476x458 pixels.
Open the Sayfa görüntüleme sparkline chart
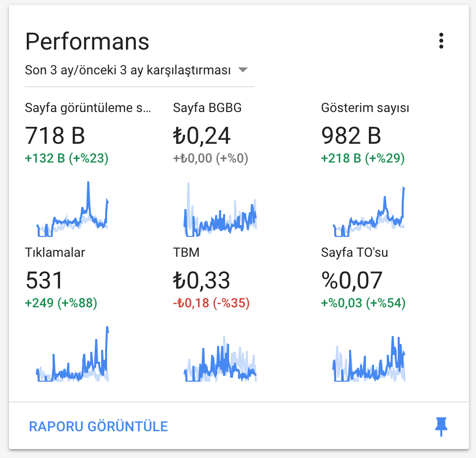[72, 209]
